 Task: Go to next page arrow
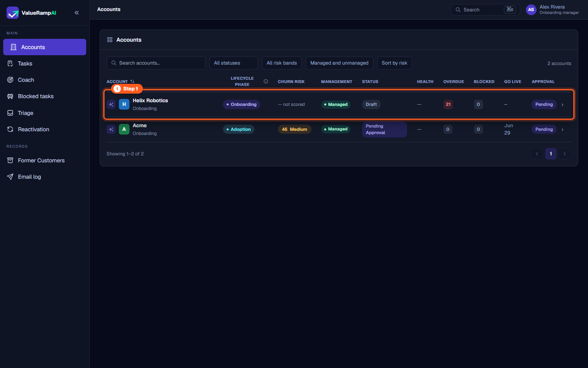pyautogui.click(x=565, y=154)
